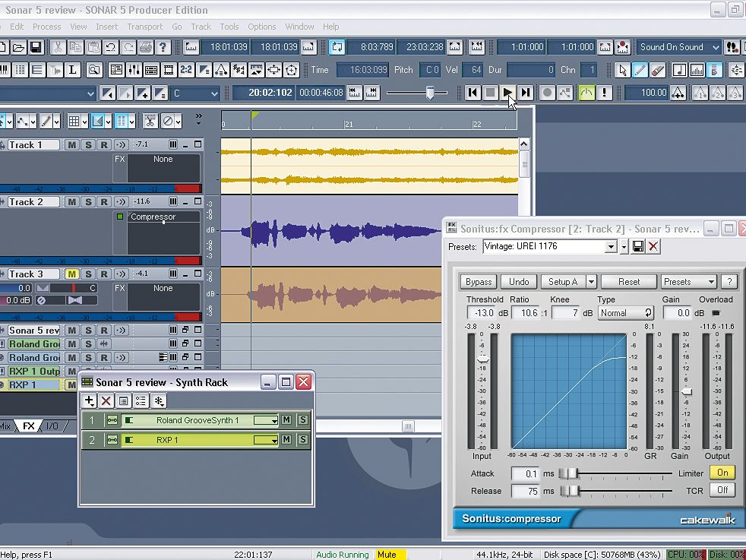Click the tempo slider in transport toolbar
The width and height of the screenshot is (746, 560).
click(430, 92)
